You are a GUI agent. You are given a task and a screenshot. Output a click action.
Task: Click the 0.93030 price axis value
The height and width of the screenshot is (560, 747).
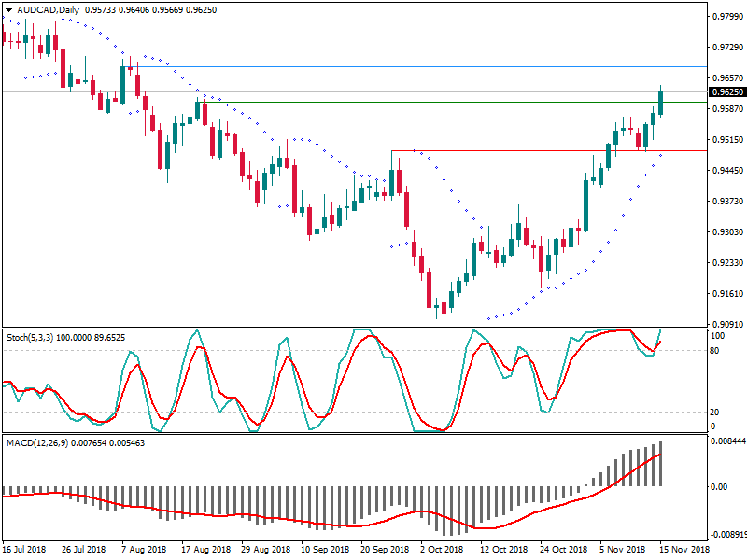click(728, 231)
